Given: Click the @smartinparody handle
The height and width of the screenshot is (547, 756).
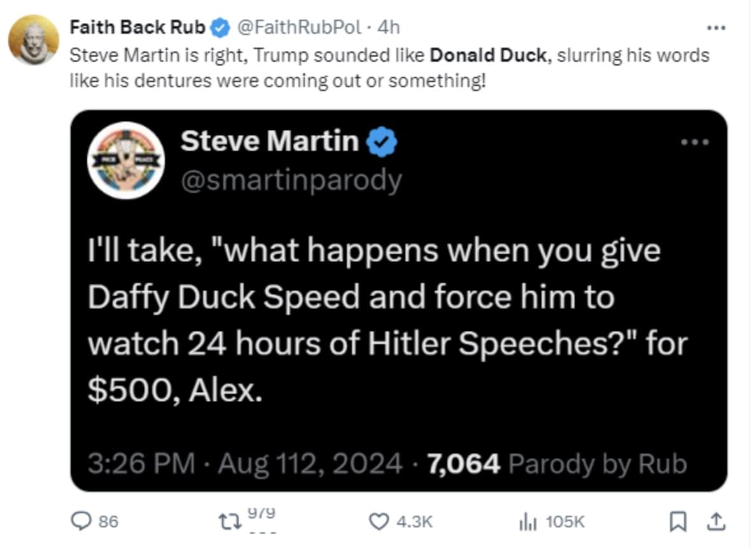Looking at the screenshot, I should [291, 181].
